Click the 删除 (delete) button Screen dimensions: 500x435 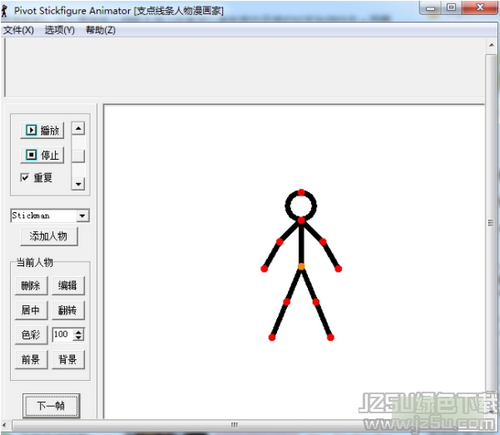tap(31, 285)
